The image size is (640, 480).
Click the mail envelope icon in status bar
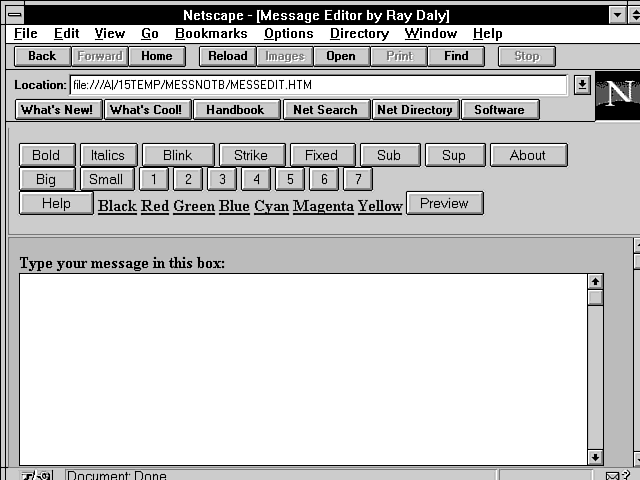point(612,475)
